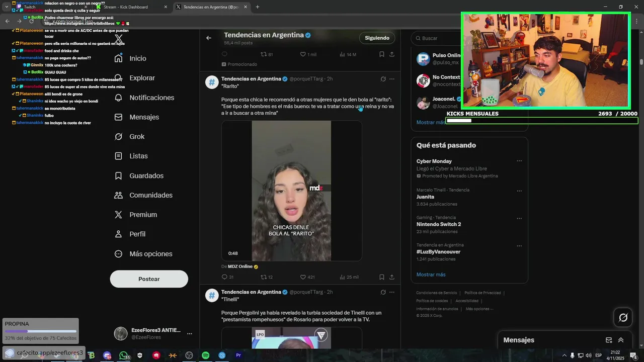Image resolution: width=644 pixels, height=362 pixels.
Task: Click the Buscar search field
Action: coord(435,38)
